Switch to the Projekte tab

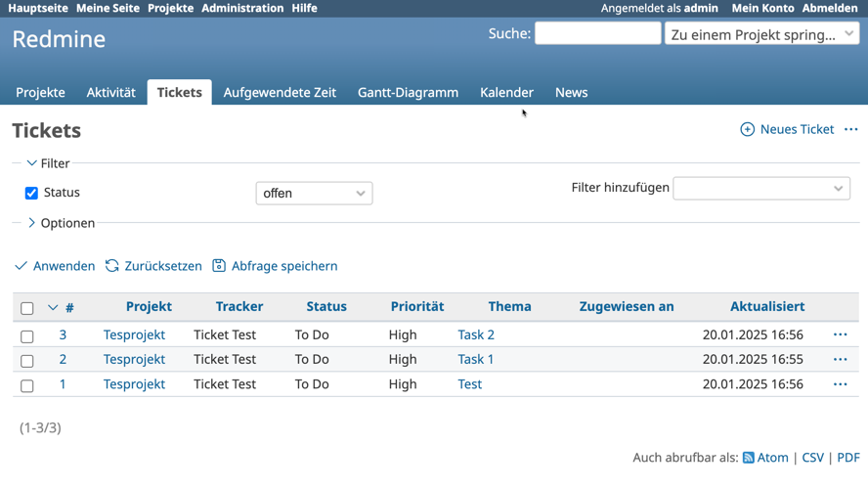(x=40, y=93)
